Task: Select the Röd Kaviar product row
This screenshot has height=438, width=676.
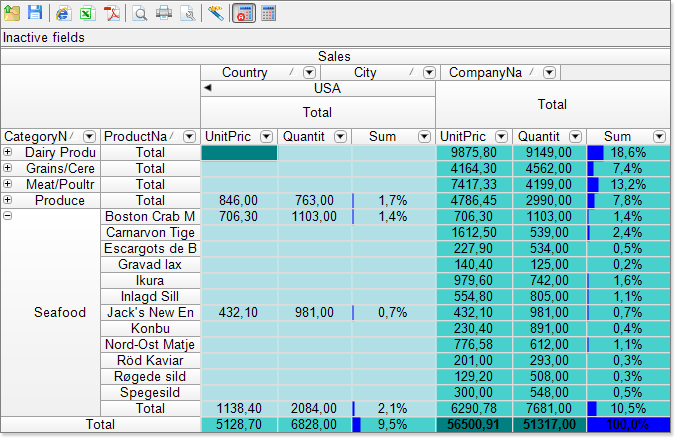Action: pos(150,360)
